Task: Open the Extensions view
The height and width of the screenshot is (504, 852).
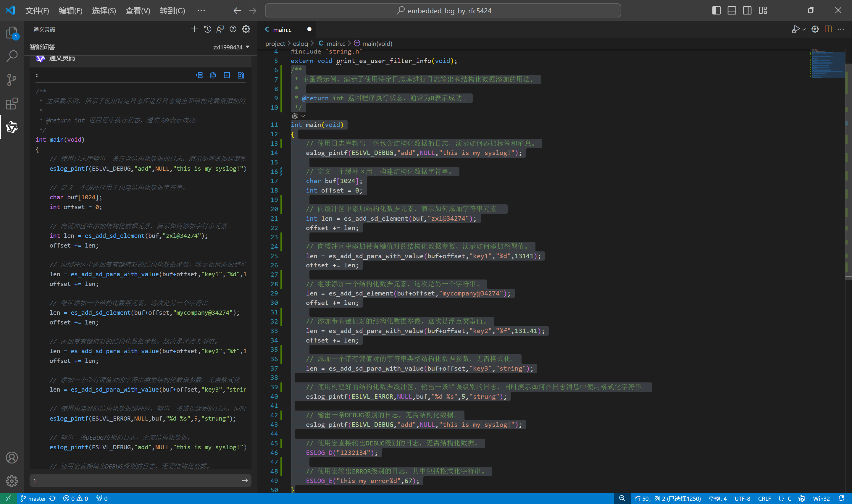Action: tap(12, 104)
